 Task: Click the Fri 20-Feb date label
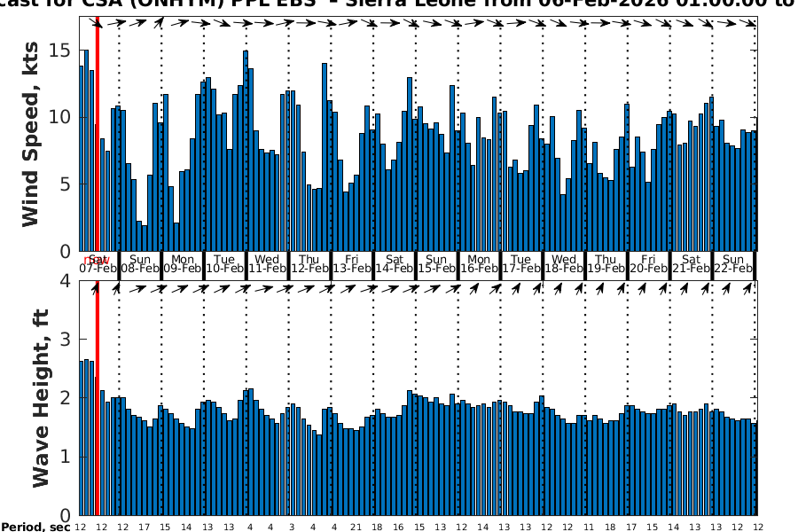(648, 263)
